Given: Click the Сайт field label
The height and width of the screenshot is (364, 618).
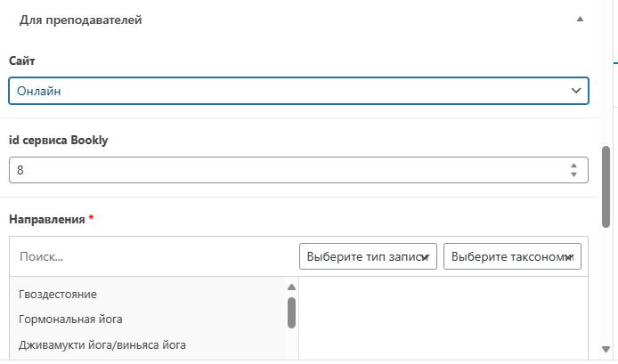Looking at the screenshot, I should pyautogui.click(x=22, y=61).
